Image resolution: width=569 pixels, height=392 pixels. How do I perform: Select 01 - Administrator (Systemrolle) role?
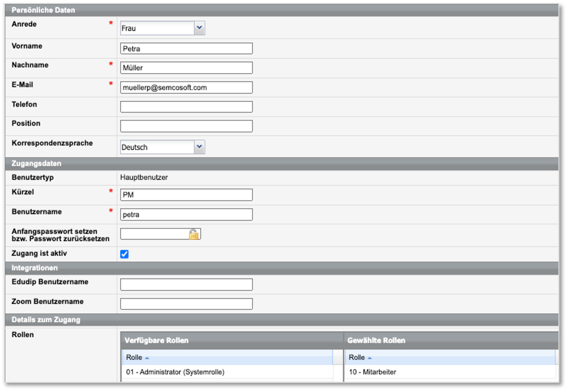coord(175,372)
